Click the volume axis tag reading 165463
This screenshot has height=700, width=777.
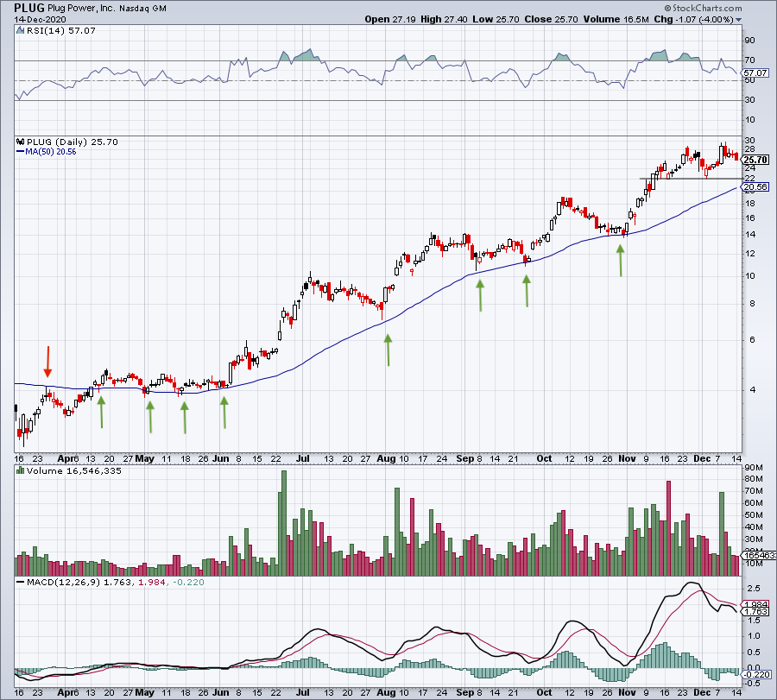[759, 555]
